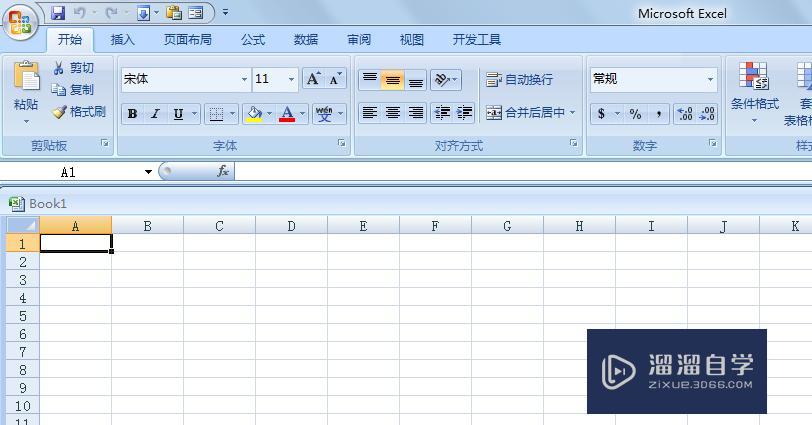
Task: Switch to the 页面布局 tab
Action: coord(187,40)
